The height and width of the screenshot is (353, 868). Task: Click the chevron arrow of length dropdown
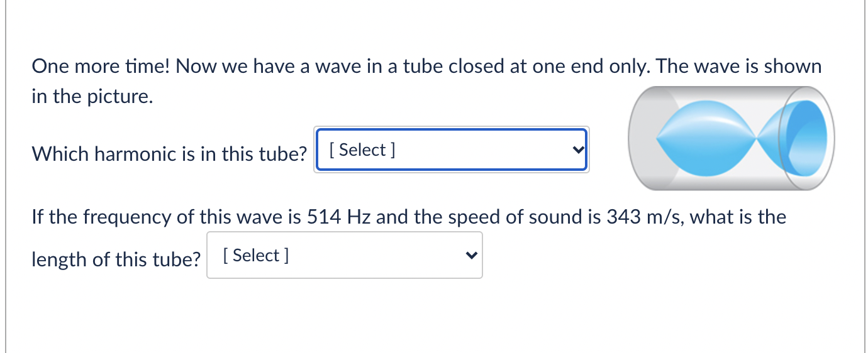click(471, 256)
